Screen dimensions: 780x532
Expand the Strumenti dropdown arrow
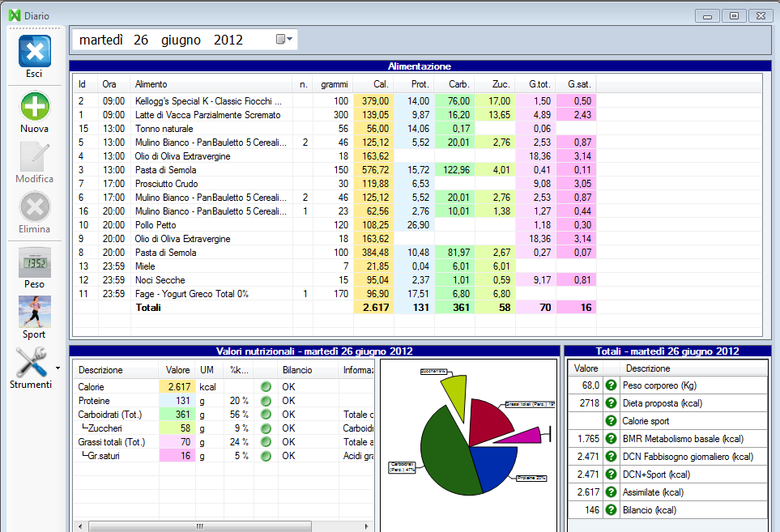(x=58, y=368)
